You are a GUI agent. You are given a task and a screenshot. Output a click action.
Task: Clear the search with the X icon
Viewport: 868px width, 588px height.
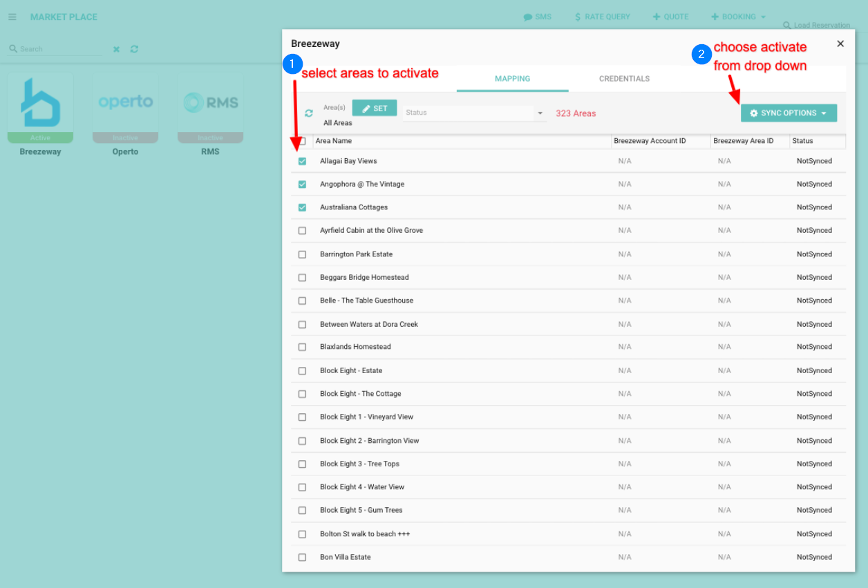pyautogui.click(x=116, y=49)
